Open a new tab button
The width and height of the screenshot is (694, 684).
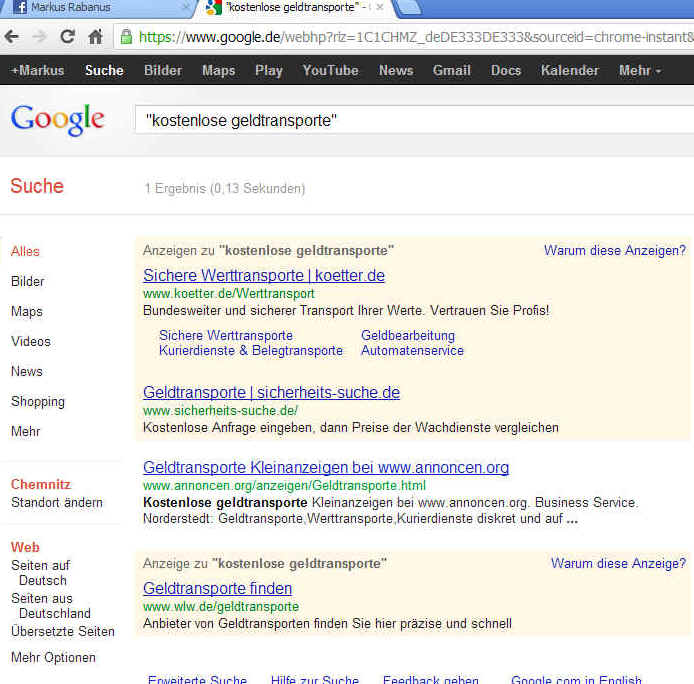[x=409, y=7]
